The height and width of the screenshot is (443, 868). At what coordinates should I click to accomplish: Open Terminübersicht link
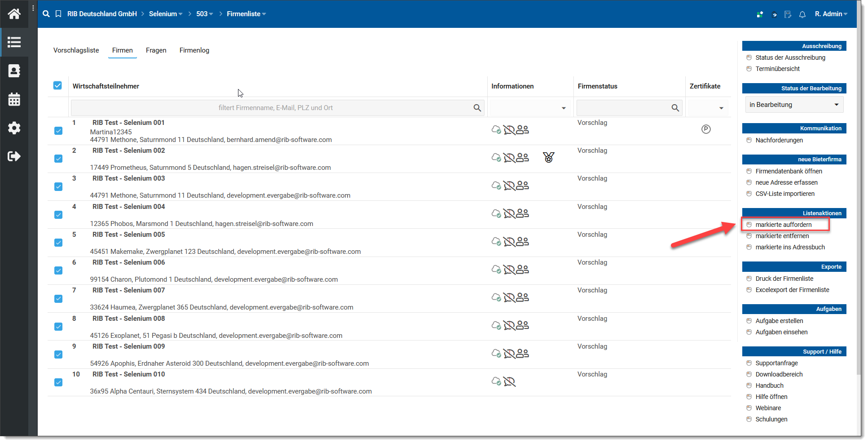778,69
